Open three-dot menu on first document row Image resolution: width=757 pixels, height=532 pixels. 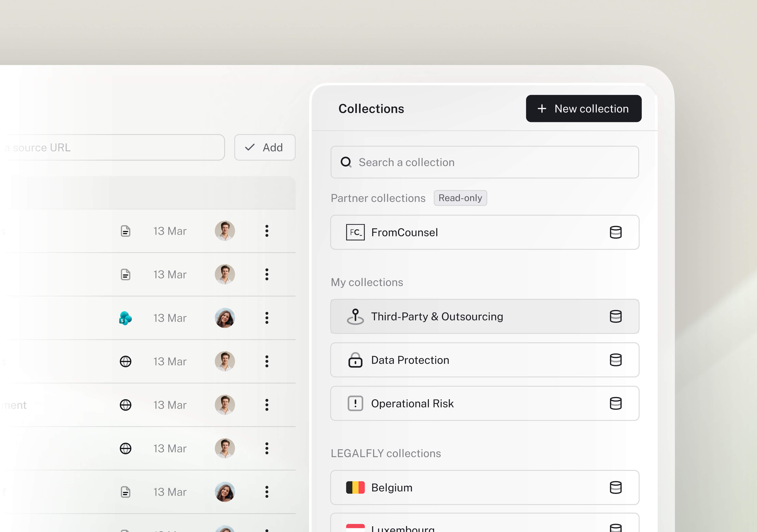click(267, 231)
